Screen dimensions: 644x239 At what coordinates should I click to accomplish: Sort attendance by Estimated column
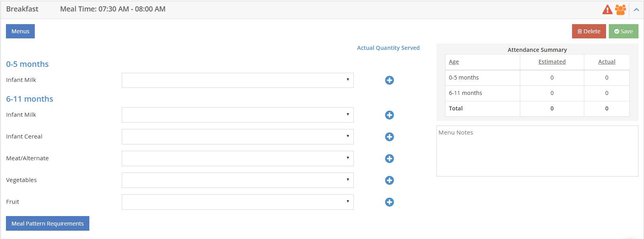coord(552,62)
